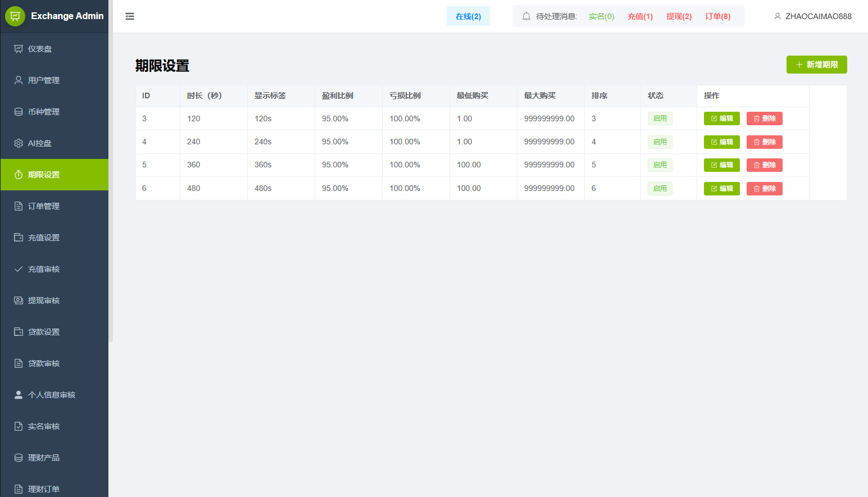This screenshot has height=497, width=868.
Task: Open pending 订单(8) order notifications
Action: click(717, 16)
